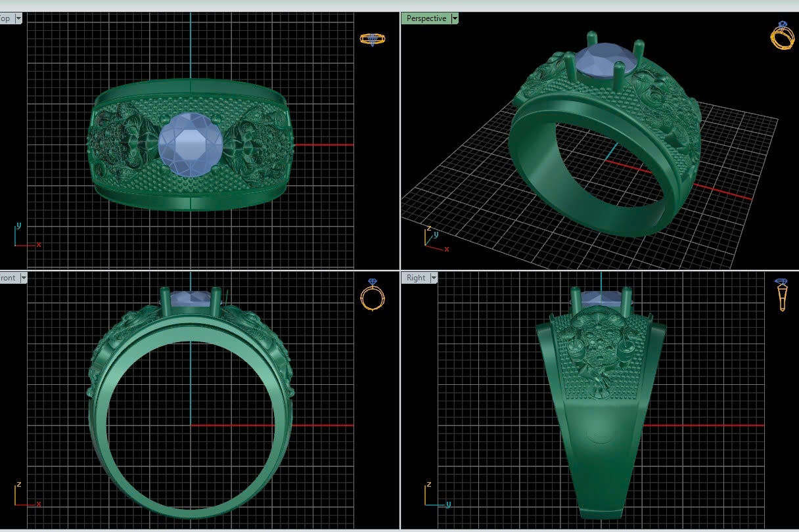This screenshot has width=799, height=532.
Task: Click the top-view ring icon in Top viewport
Action: (373, 39)
